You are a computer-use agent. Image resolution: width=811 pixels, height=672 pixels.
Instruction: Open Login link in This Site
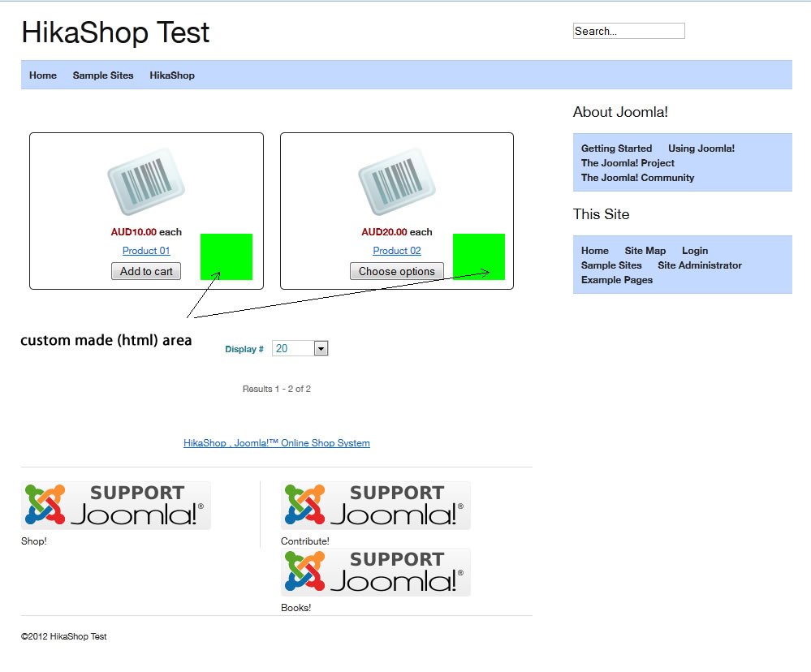(695, 251)
